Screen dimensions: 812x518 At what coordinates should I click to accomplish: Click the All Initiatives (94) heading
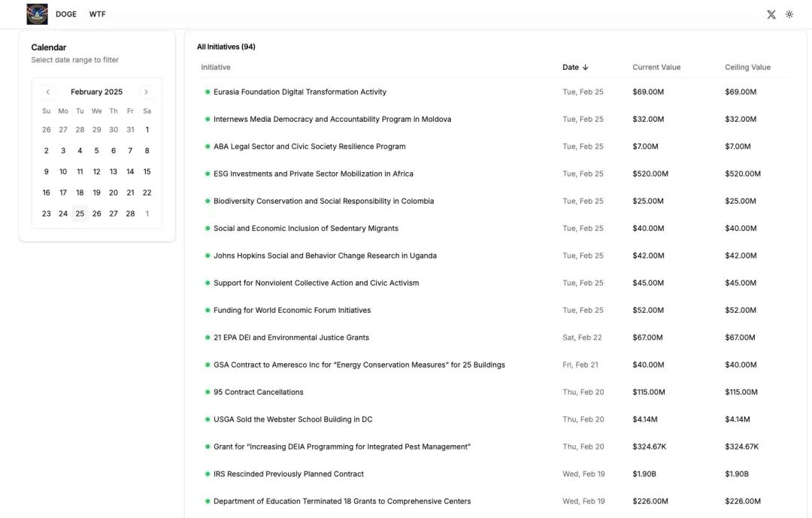point(226,47)
